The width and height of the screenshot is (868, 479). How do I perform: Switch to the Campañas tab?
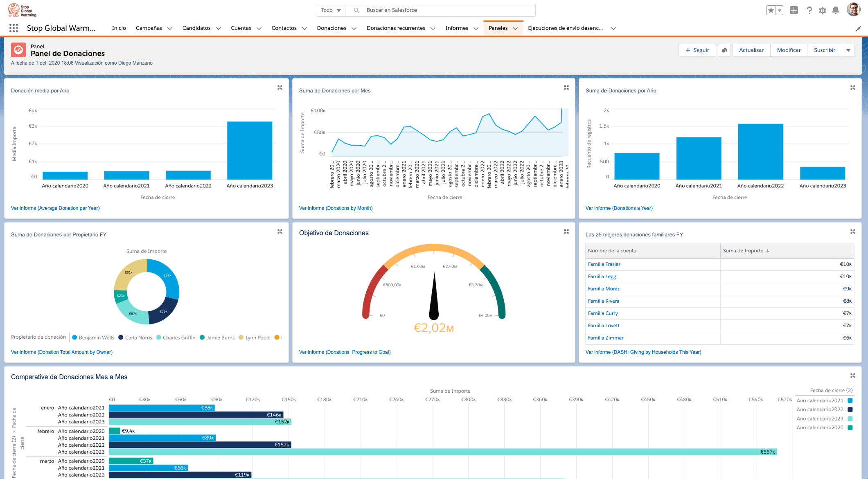[149, 28]
